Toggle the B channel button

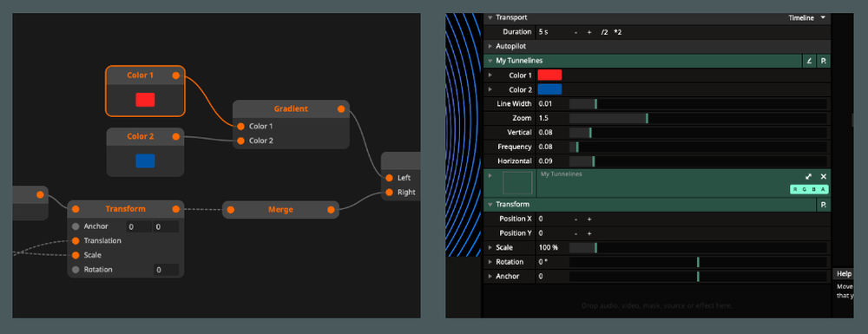[x=814, y=190]
